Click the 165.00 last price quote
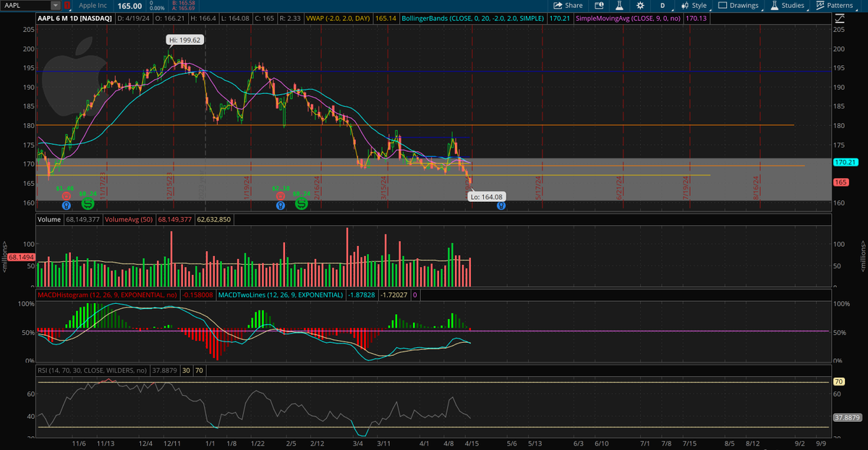The width and height of the screenshot is (868, 450). (129, 5)
